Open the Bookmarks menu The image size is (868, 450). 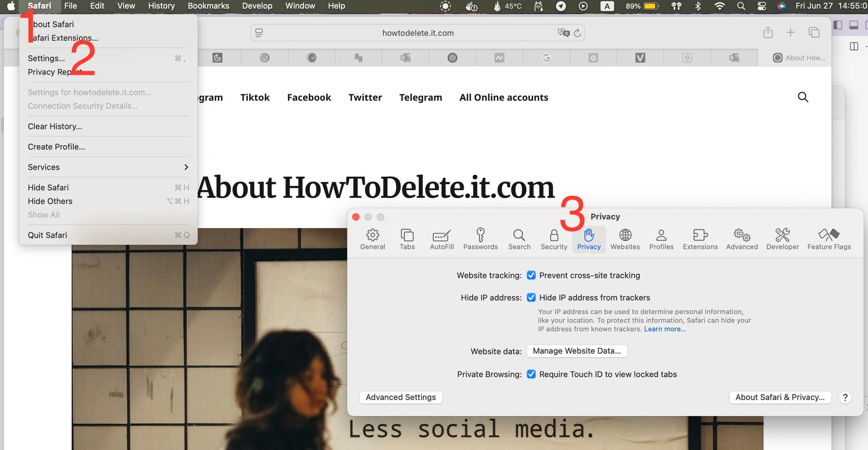click(x=208, y=6)
